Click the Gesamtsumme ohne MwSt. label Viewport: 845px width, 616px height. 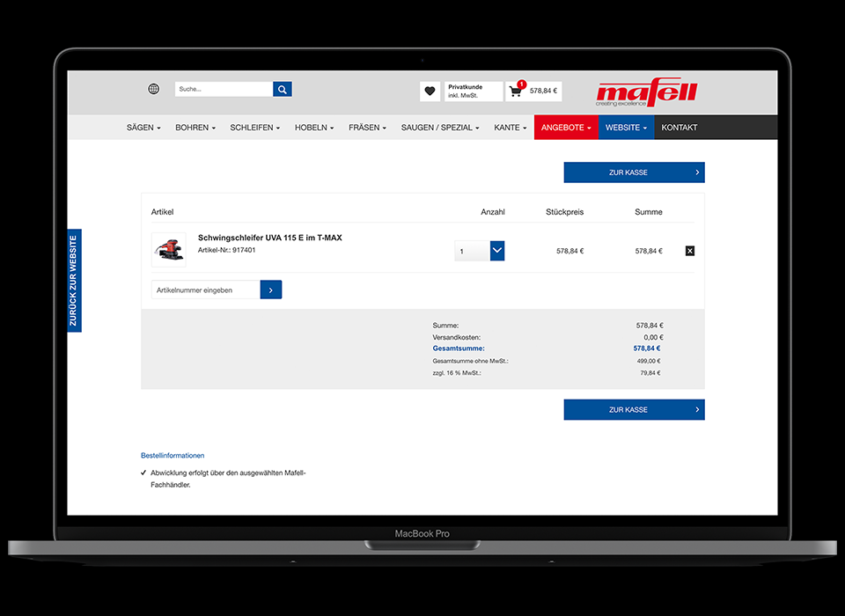(470, 361)
